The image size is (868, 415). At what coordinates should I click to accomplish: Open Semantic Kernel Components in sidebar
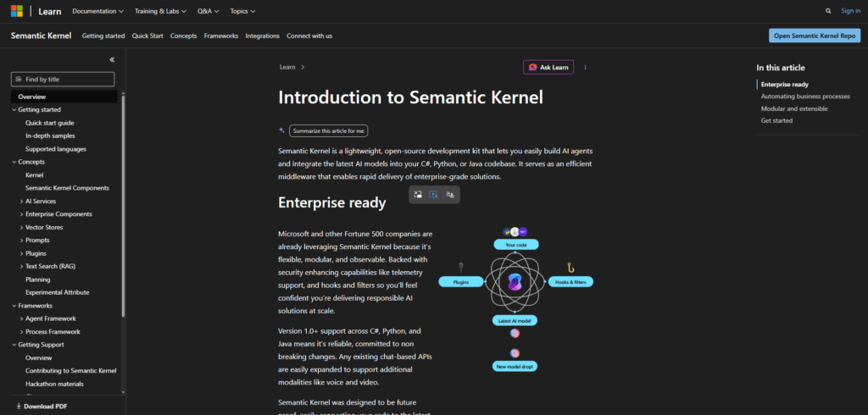pyautogui.click(x=68, y=188)
